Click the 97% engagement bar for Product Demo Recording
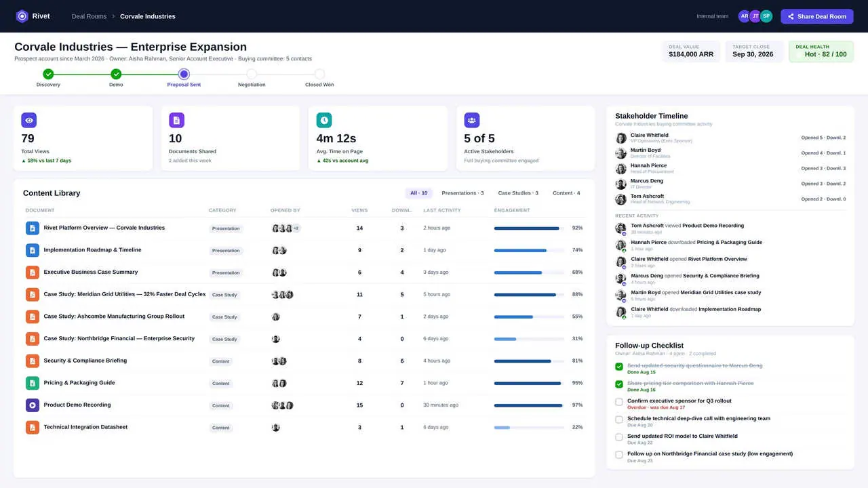 point(529,405)
